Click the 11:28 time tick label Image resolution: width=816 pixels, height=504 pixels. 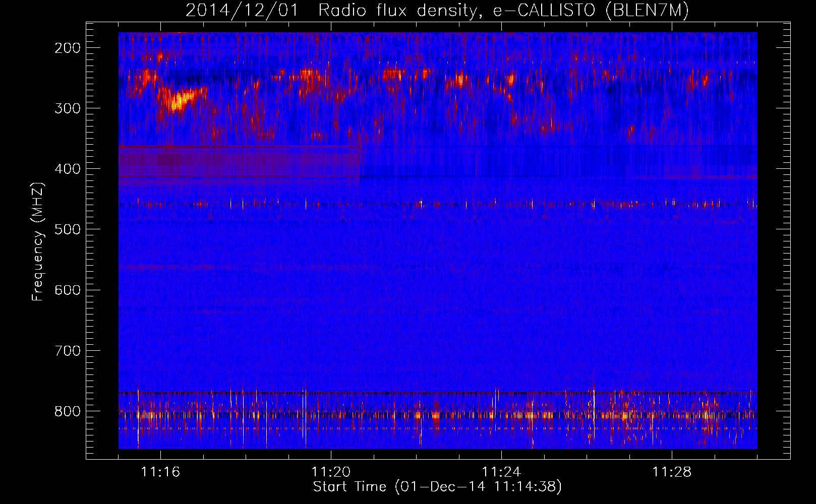pos(672,472)
